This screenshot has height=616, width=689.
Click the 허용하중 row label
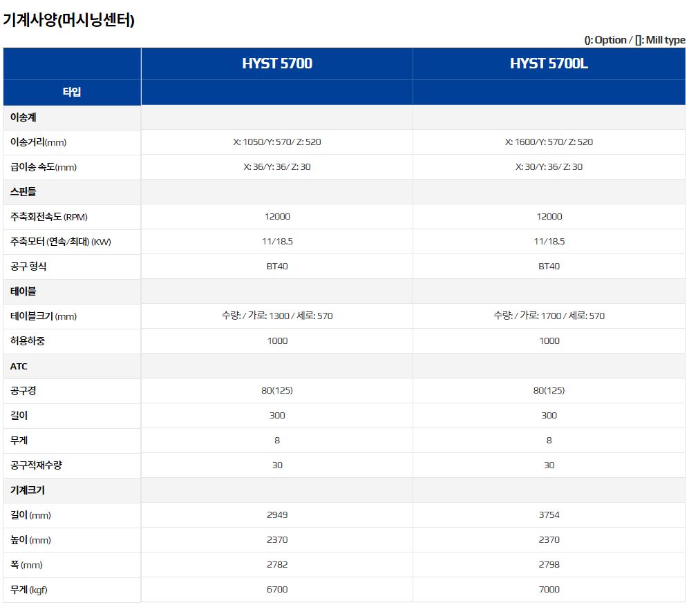pyautogui.click(x=28, y=341)
